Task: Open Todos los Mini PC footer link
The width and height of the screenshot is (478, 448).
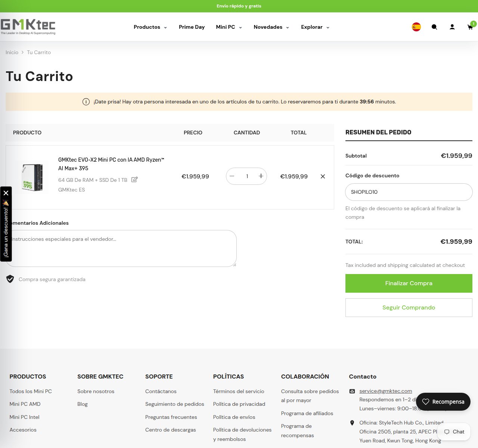Action: [x=31, y=391]
